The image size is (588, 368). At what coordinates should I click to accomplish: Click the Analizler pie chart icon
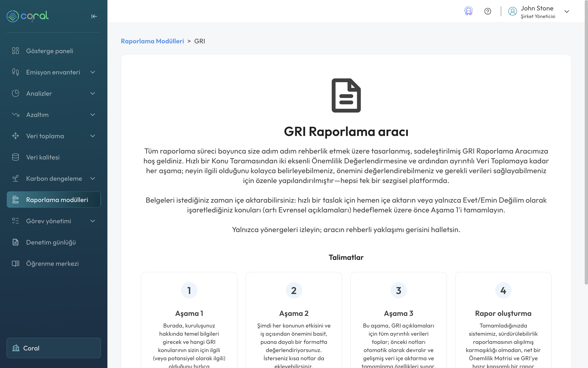tap(16, 93)
